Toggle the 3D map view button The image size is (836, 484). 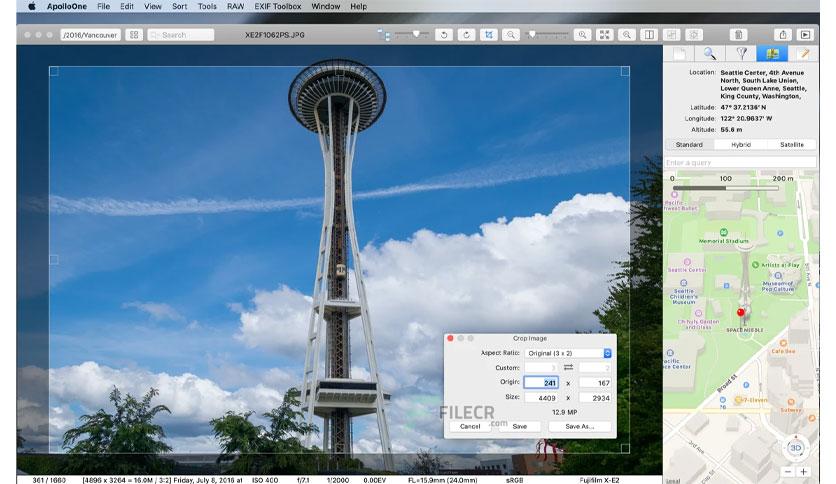point(795,448)
